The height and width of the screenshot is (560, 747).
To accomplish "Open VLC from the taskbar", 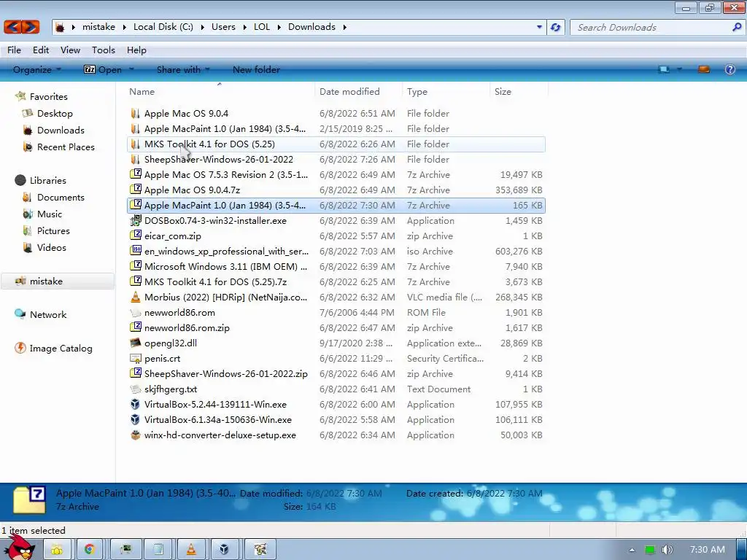I will coord(190,549).
